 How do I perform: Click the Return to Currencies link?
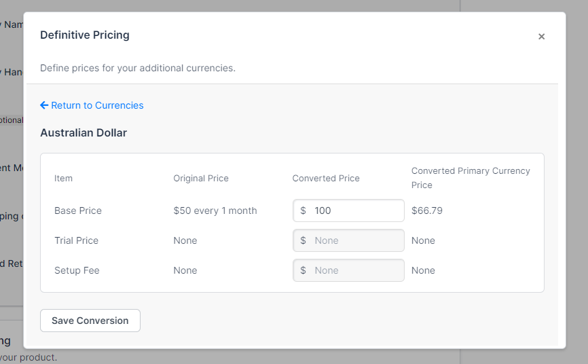(97, 105)
